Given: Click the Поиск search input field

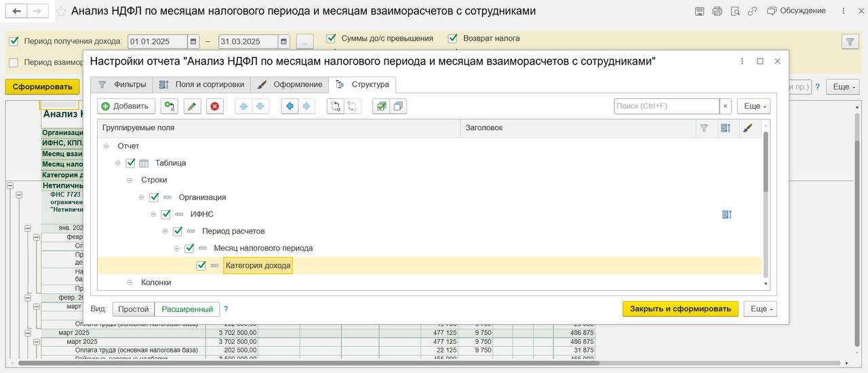Looking at the screenshot, I should [x=667, y=106].
